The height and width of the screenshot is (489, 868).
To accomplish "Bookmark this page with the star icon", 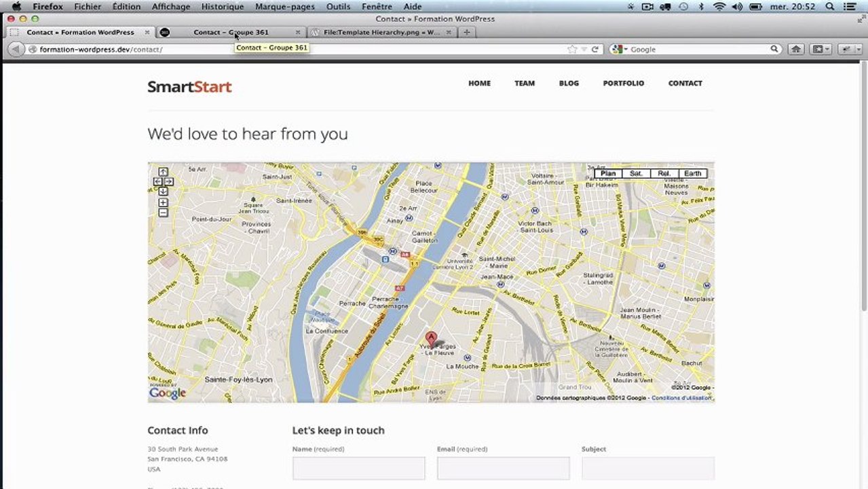I will pos(572,49).
